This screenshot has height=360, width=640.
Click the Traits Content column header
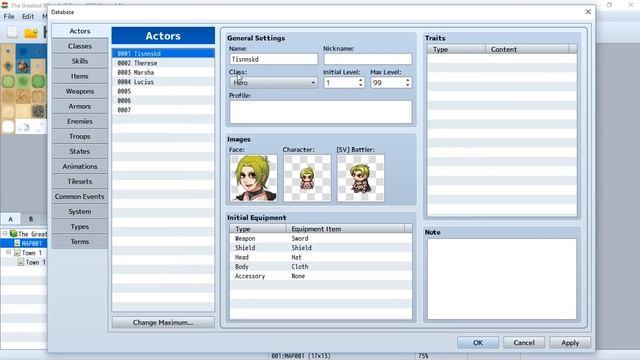pos(527,49)
